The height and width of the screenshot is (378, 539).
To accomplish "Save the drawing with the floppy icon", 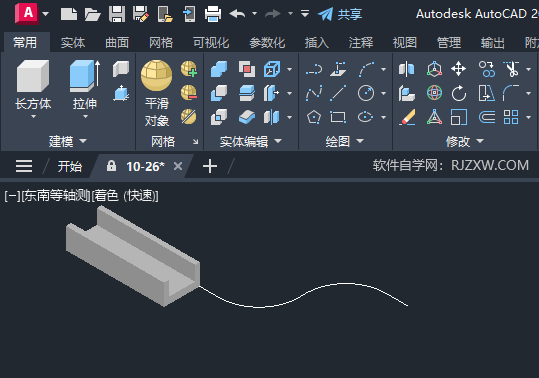I will pyautogui.click(x=117, y=14).
